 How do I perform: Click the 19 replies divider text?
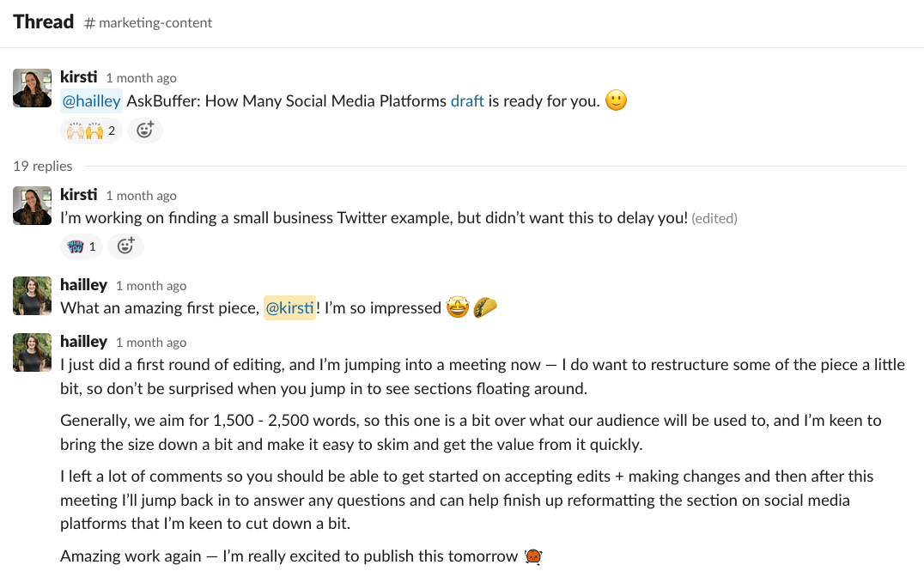click(x=42, y=166)
